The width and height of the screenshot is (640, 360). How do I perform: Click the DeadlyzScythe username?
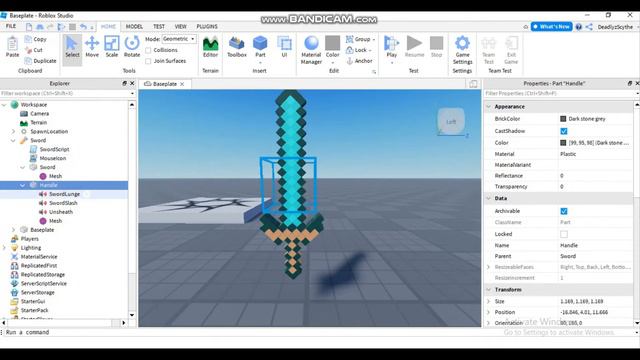[615, 27]
